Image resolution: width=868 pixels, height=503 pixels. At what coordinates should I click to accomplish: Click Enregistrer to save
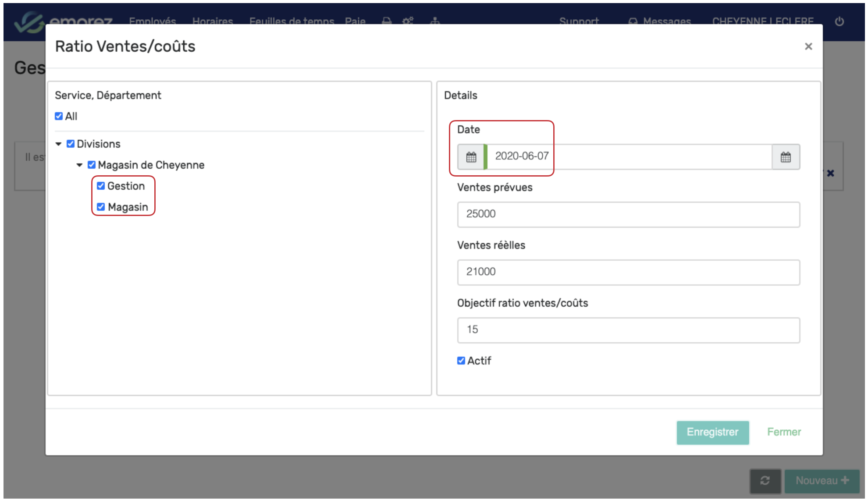tap(712, 432)
